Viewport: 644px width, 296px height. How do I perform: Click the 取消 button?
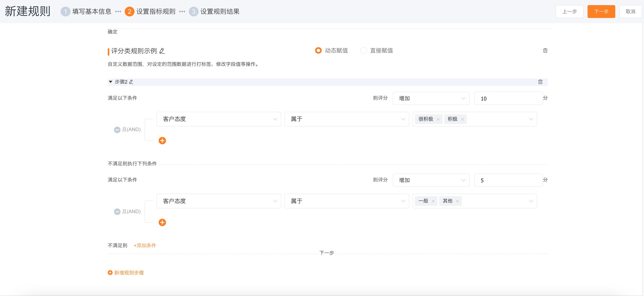[x=630, y=12]
